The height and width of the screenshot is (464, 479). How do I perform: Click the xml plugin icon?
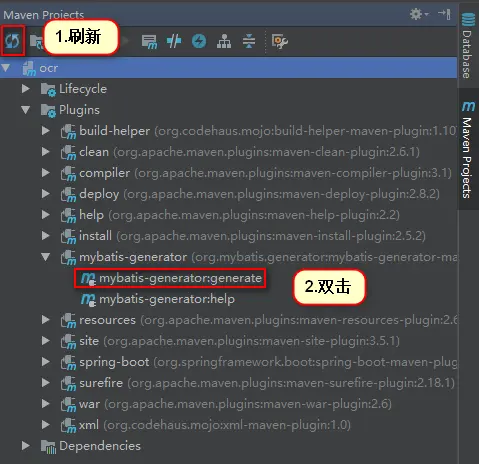pos(68,425)
